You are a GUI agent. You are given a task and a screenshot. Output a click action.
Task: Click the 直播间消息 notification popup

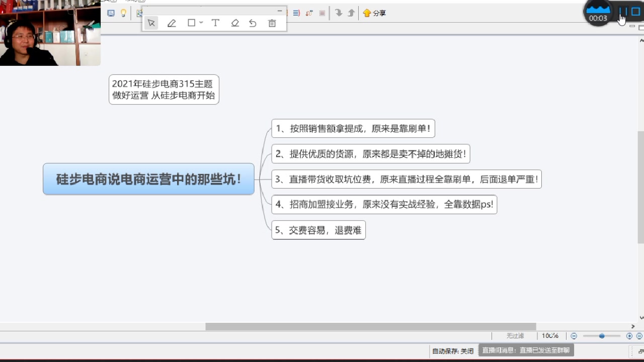[x=526, y=350]
